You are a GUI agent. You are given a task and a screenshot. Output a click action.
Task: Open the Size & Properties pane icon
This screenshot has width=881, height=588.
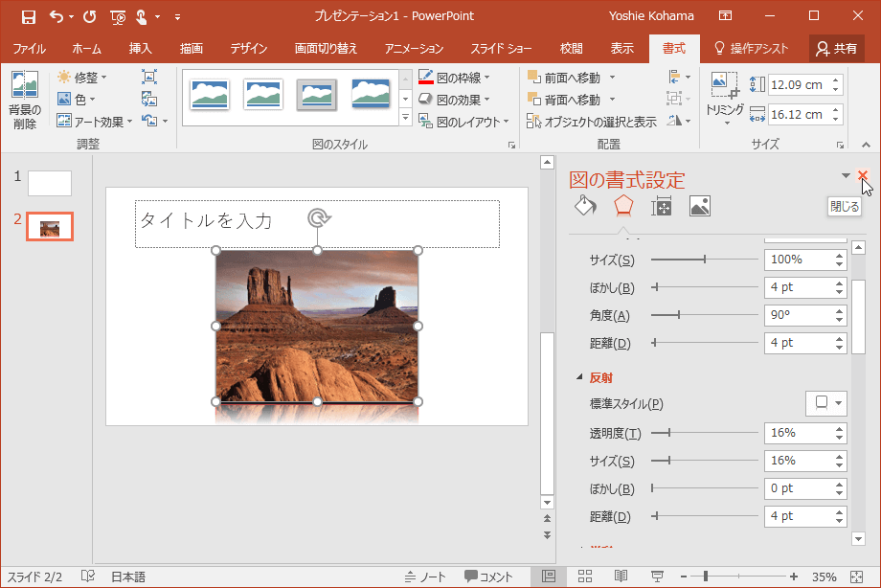662,206
